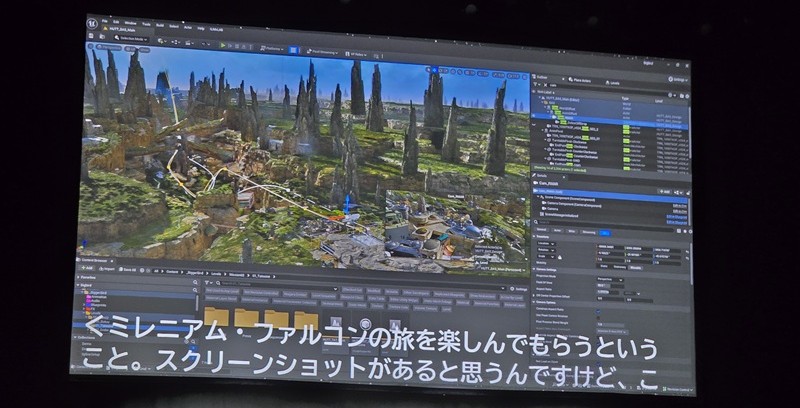
Task: Open the viewport hamburger options menu
Action: [x=89, y=45]
